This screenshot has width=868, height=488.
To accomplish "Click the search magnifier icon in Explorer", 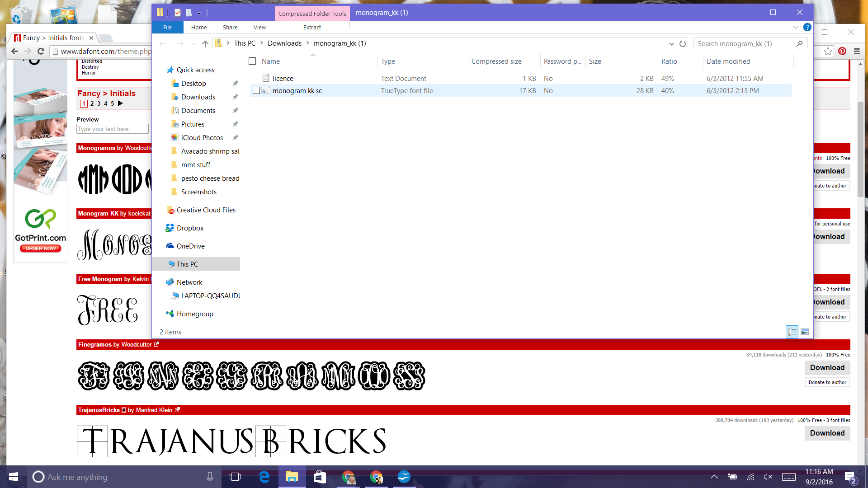I will [x=799, y=43].
